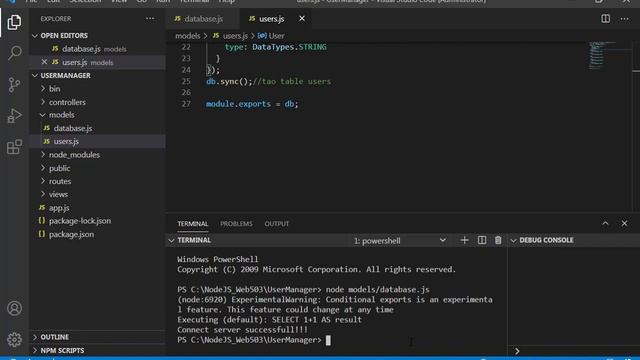Split the terminal pane

[x=482, y=240]
